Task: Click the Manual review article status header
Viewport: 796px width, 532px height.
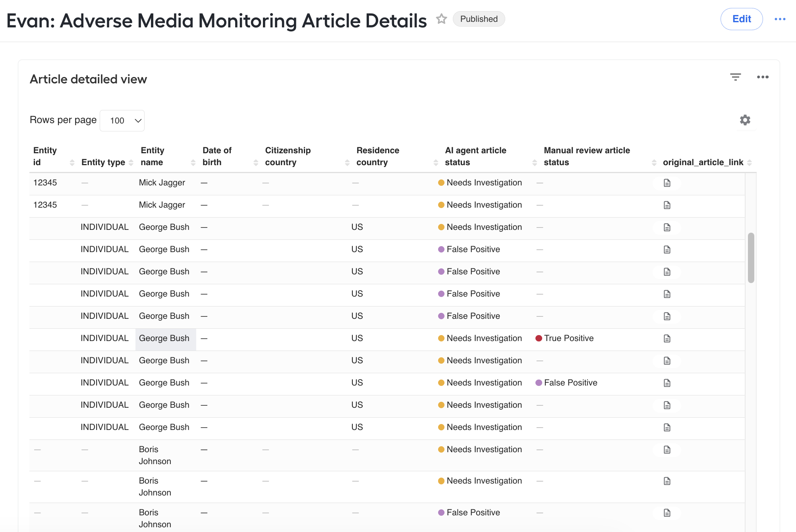Action: tap(587, 156)
